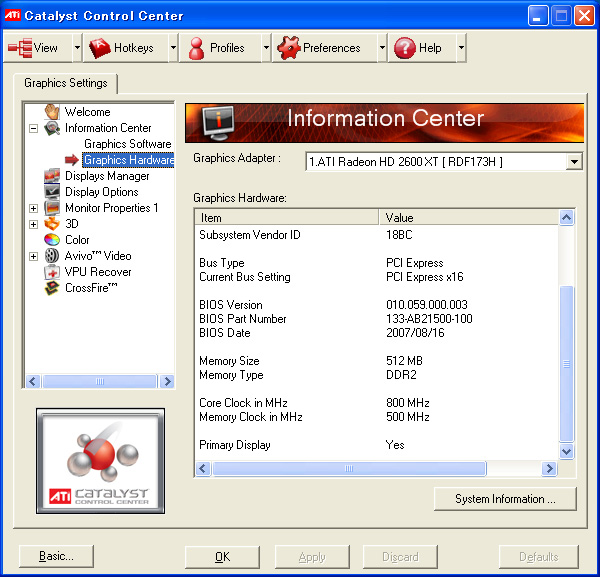Expand the Monitor Properties 1 node

(33, 208)
